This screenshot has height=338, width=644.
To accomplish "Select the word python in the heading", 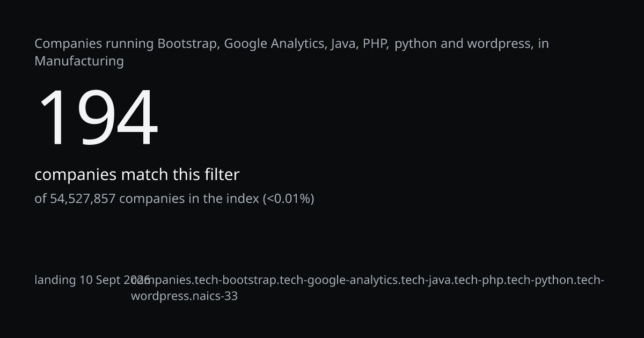I will click(x=416, y=44).
